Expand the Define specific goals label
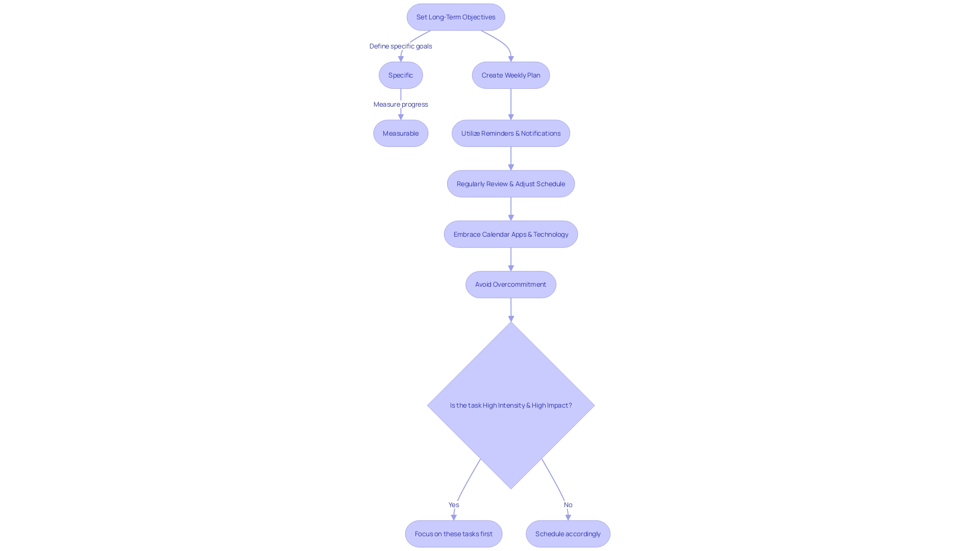The image size is (980, 551). point(401,46)
